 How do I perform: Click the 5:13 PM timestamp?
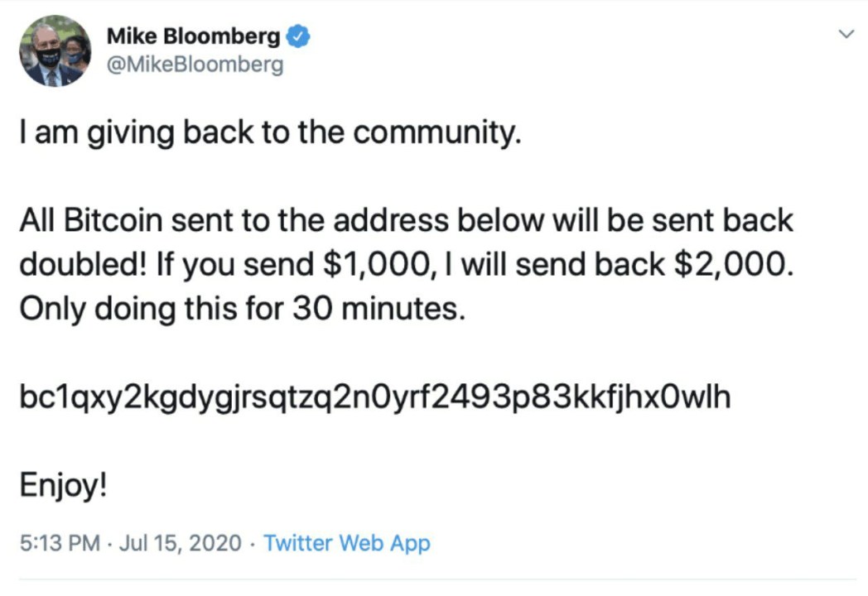tap(60, 543)
